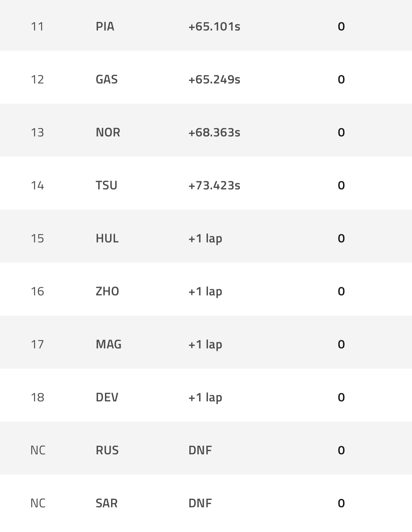Click the TSU driver code
Viewport: 412px width, 532px height.
click(x=106, y=185)
